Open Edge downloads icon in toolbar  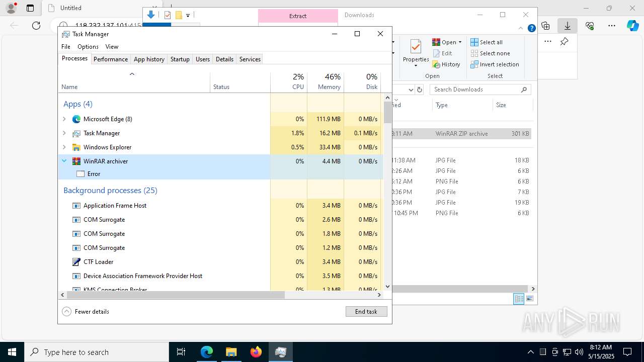568,26
